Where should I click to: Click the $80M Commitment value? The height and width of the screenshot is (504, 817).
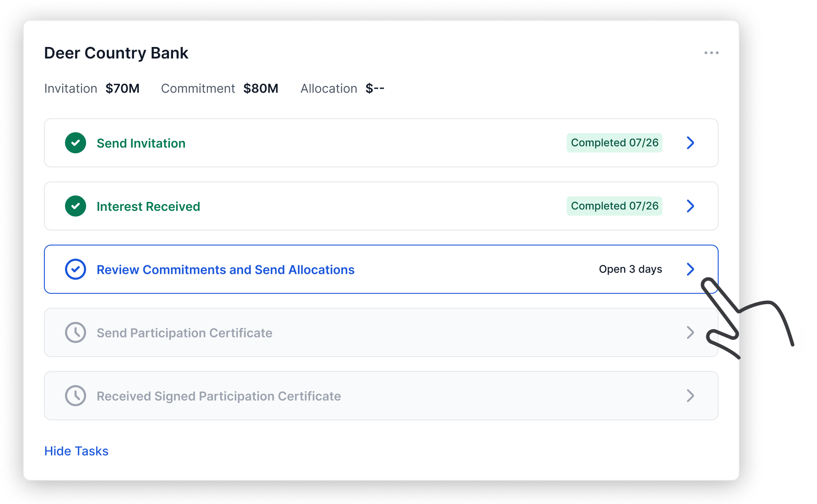pyautogui.click(x=261, y=88)
